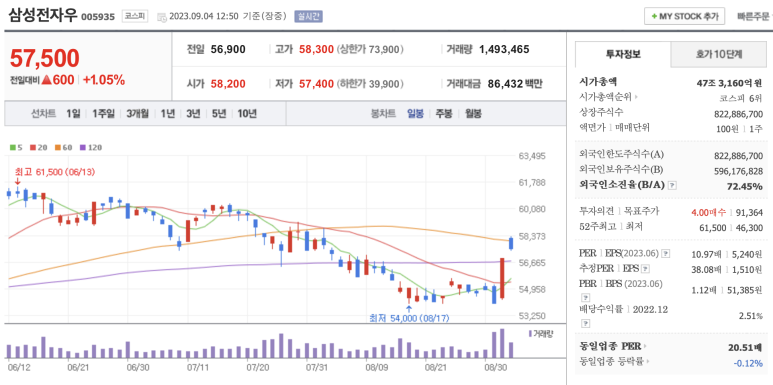The width and height of the screenshot is (773, 385).
Task: Click the 최고 61,500 (06/13) chart marker
Action: click(x=55, y=172)
